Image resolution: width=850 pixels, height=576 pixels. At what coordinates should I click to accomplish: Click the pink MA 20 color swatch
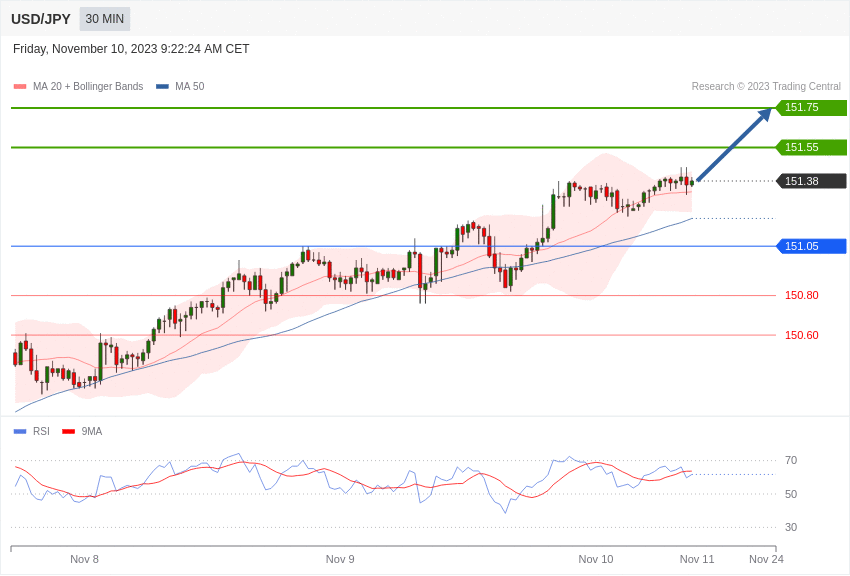pos(18,86)
